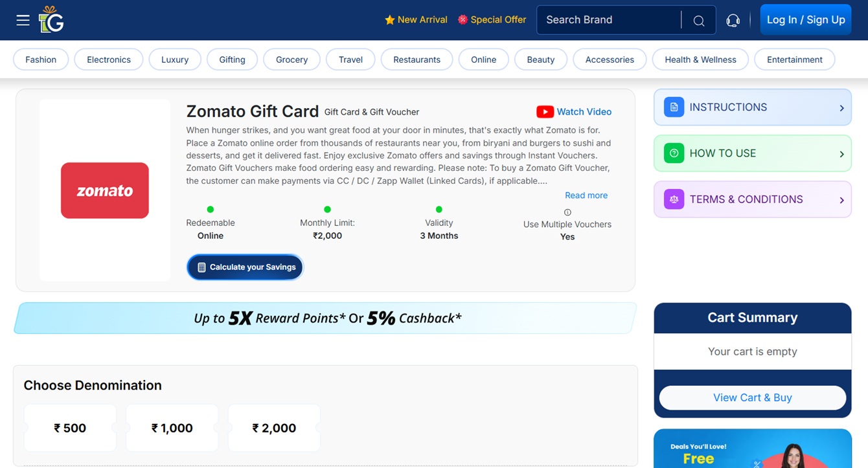Click Log In / Sign Up button

tap(806, 20)
